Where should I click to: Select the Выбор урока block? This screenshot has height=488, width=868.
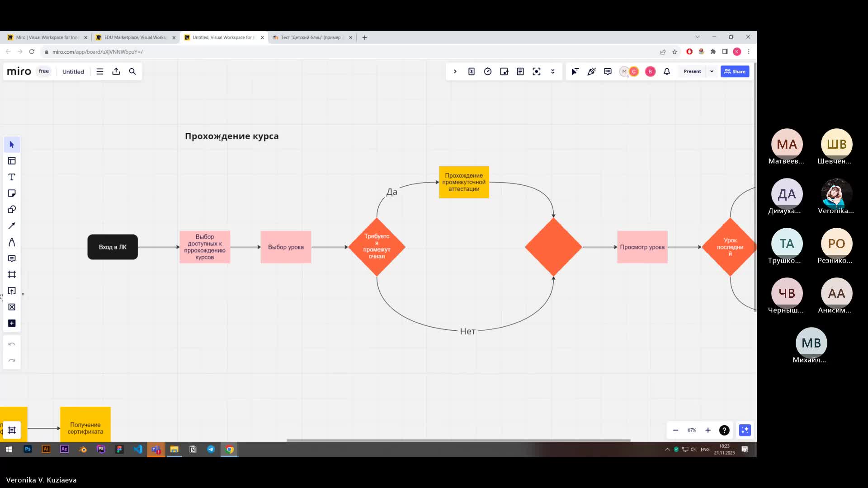click(x=286, y=247)
